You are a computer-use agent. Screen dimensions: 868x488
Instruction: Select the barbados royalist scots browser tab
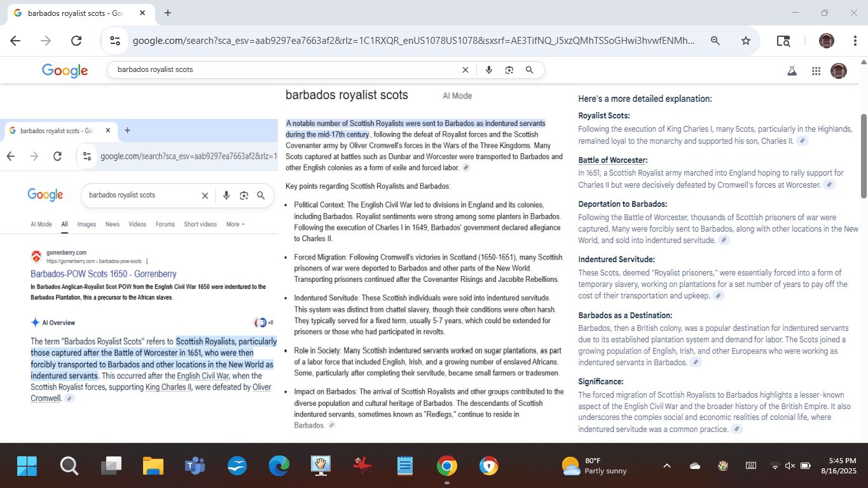75,13
